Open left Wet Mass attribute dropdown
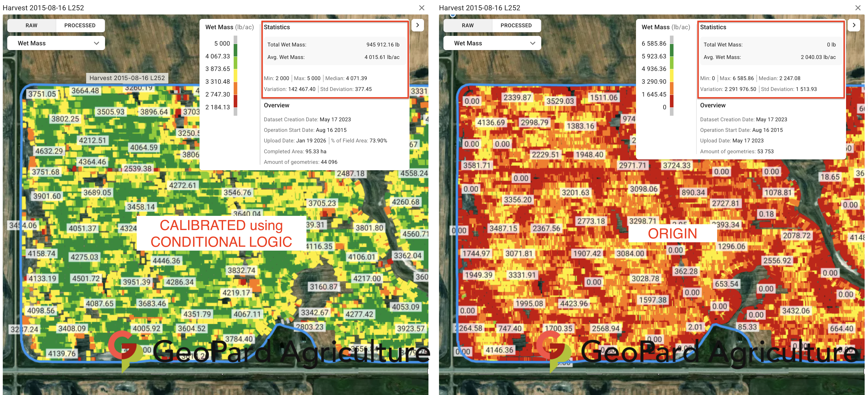868x395 pixels. point(56,43)
